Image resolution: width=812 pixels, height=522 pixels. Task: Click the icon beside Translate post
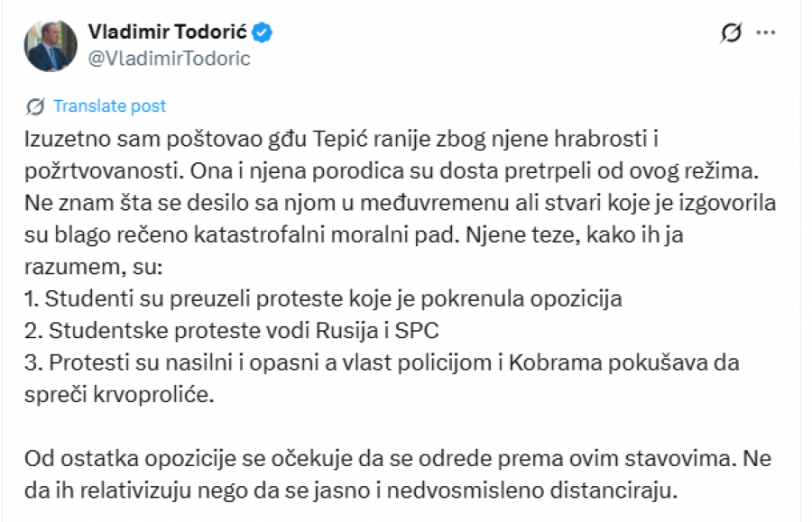tap(35, 106)
